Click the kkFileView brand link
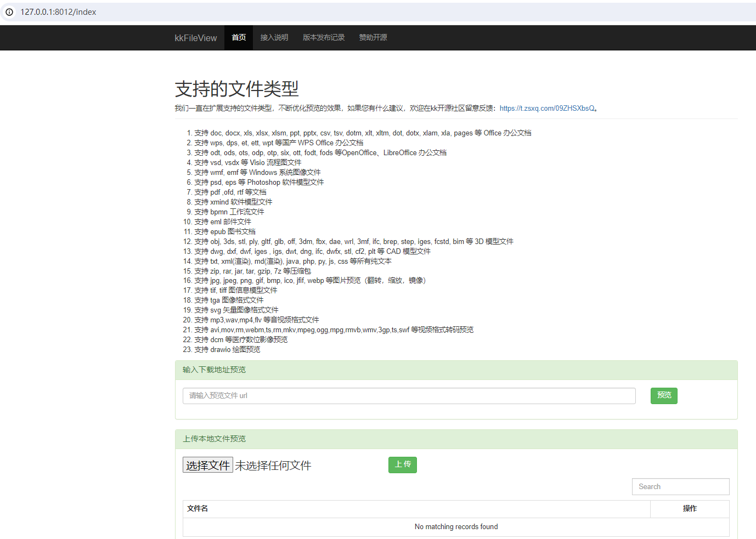 click(195, 38)
